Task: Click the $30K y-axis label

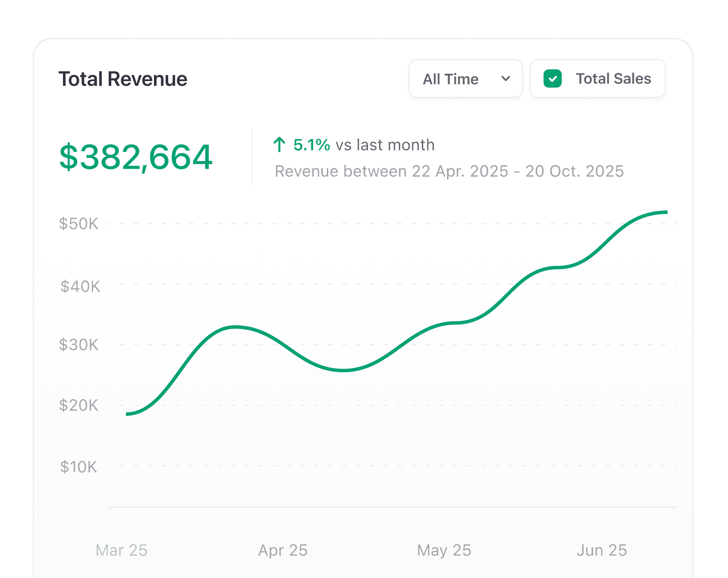Action: click(78, 345)
